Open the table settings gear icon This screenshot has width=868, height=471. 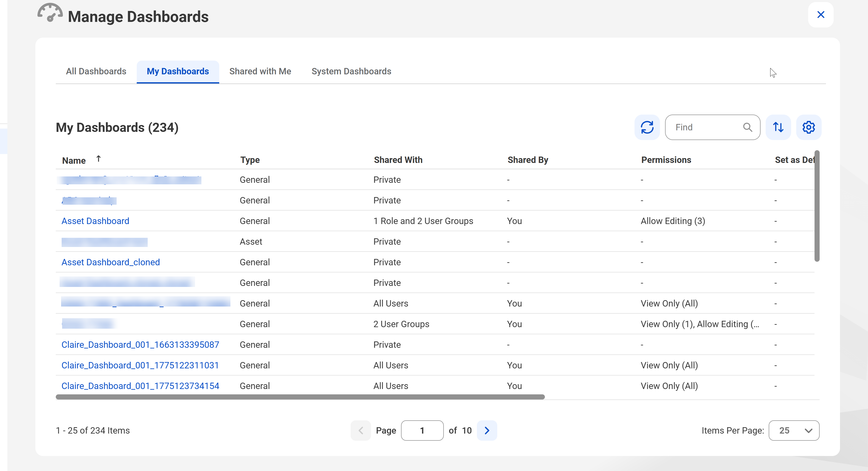(x=808, y=127)
